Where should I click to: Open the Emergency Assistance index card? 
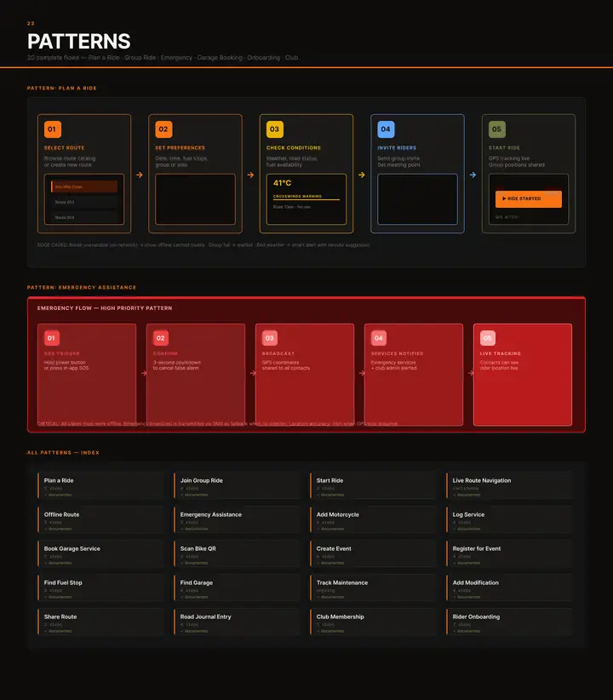[x=237, y=519]
